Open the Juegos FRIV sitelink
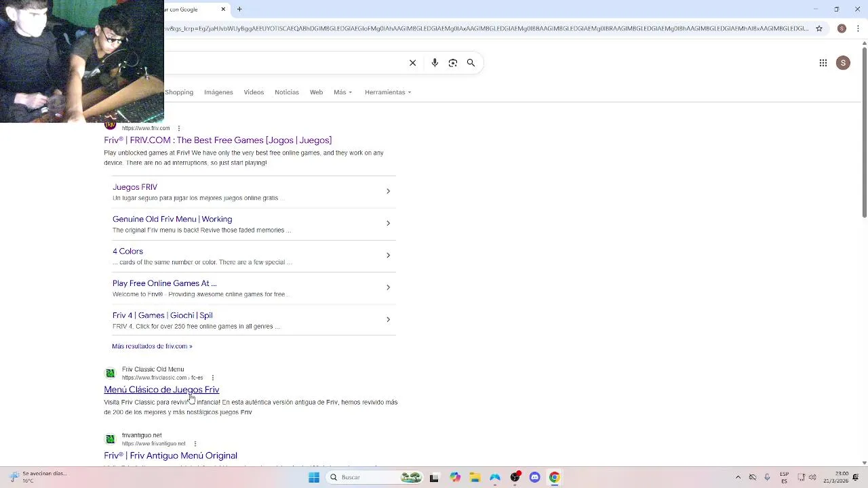This screenshot has width=868, height=488. [135, 187]
